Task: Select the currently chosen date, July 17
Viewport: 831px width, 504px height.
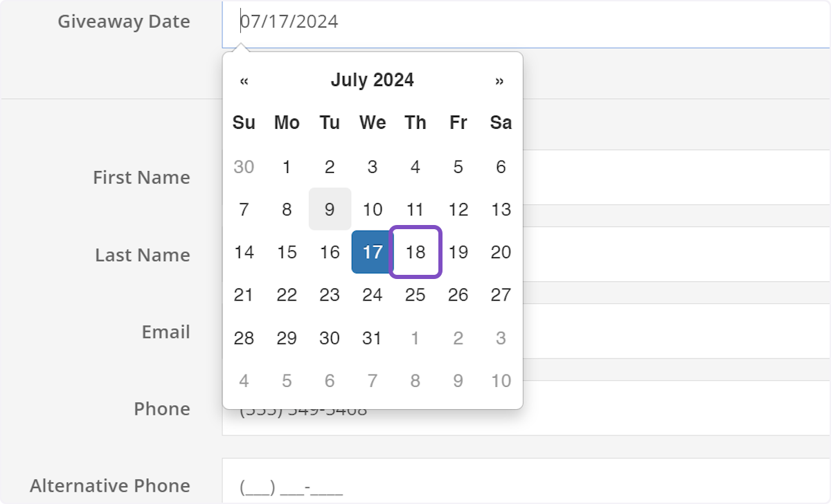Action: coord(372,252)
